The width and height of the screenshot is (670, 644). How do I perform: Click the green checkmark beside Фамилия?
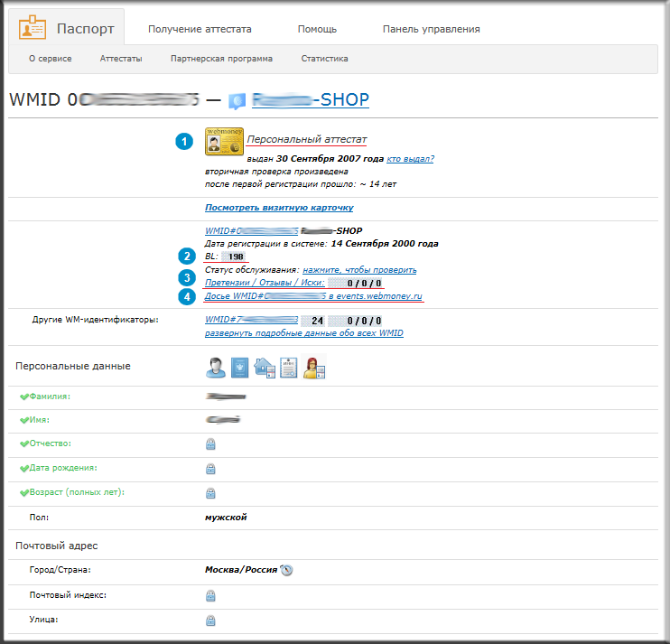point(23,397)
